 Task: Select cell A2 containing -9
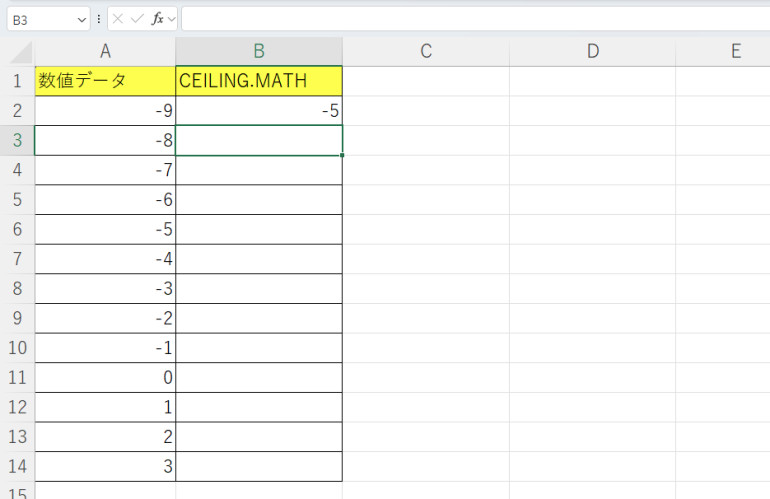point(105,111)
